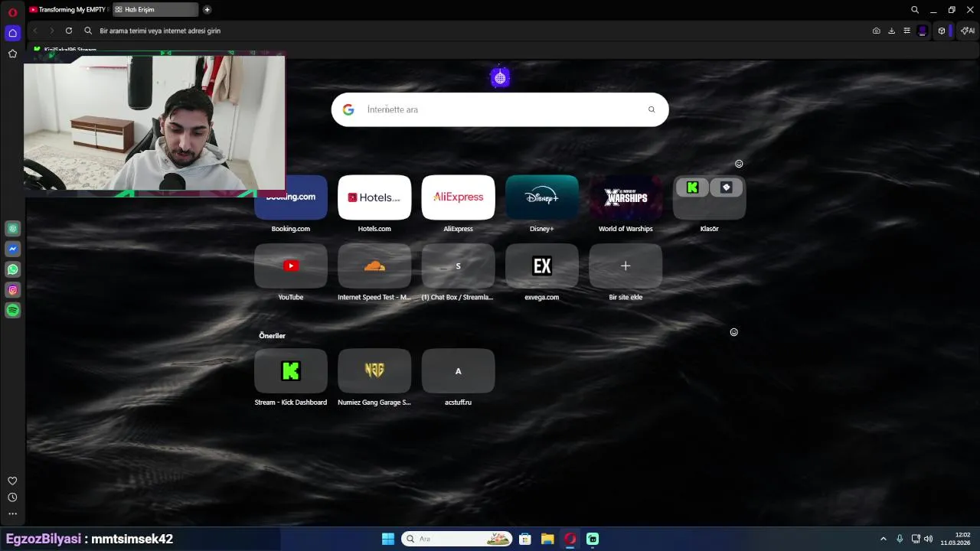Click the smiley icon beside speed dials
This screenshot has width=980, height=551.
coord(739,164)
